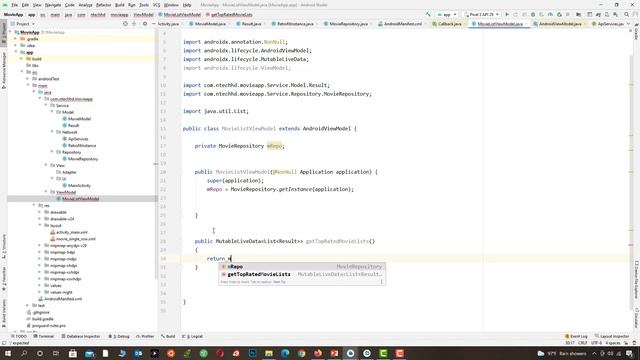Open the Layout Inspector
The height and width of the screenshot is (360, 640).
[612, 336]
